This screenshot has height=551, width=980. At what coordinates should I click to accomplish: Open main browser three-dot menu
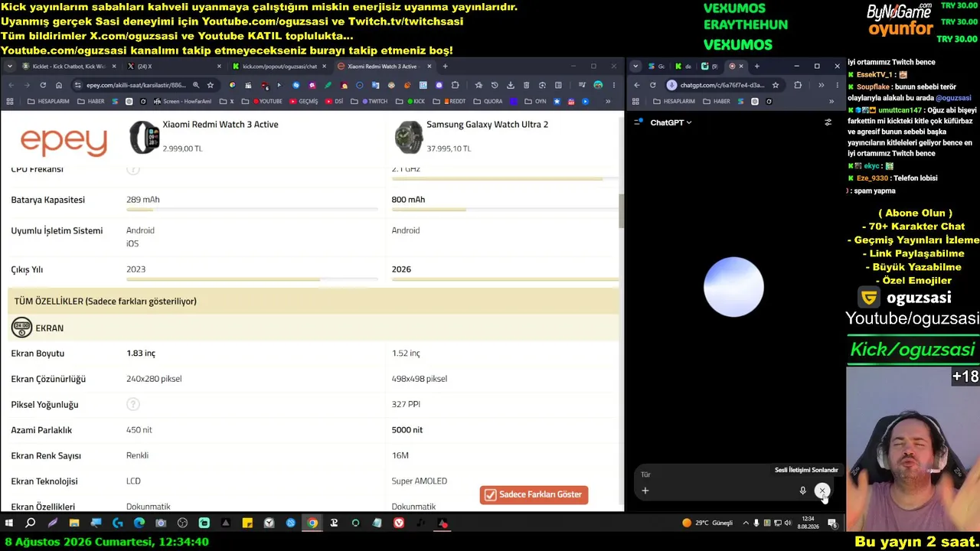(x=614, y=85)
